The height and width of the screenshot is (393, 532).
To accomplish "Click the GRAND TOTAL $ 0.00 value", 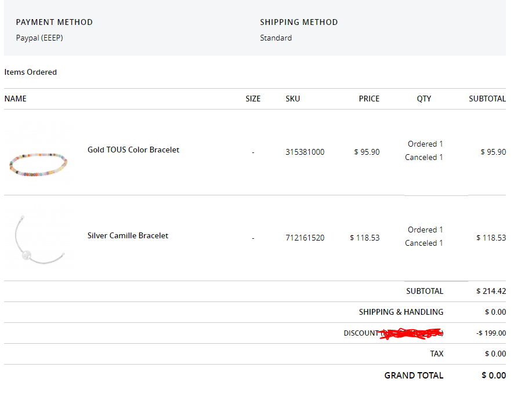I will 494,375.
